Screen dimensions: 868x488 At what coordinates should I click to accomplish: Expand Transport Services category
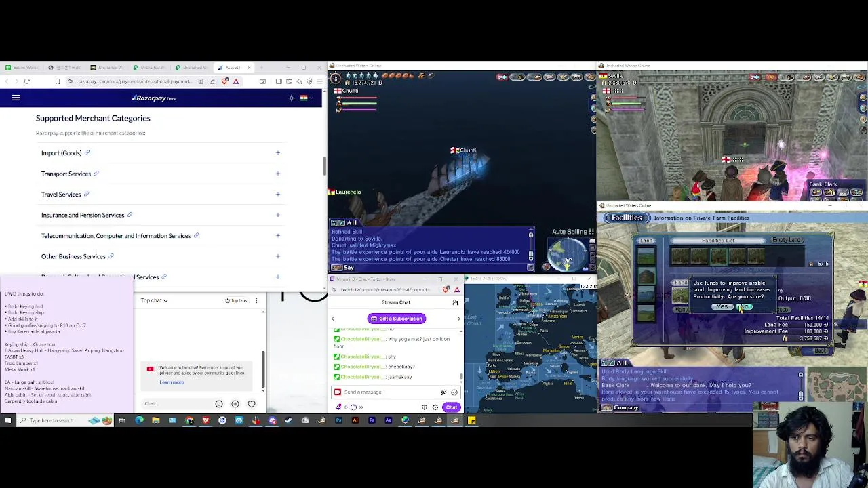(x=161, y=174)
